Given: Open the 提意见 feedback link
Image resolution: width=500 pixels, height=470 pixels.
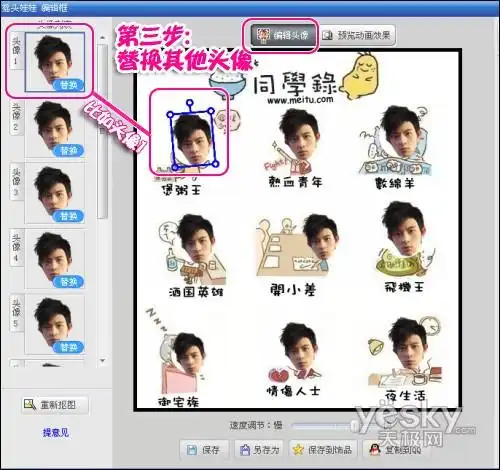Looking at the screenshot, I should point(56,433).
